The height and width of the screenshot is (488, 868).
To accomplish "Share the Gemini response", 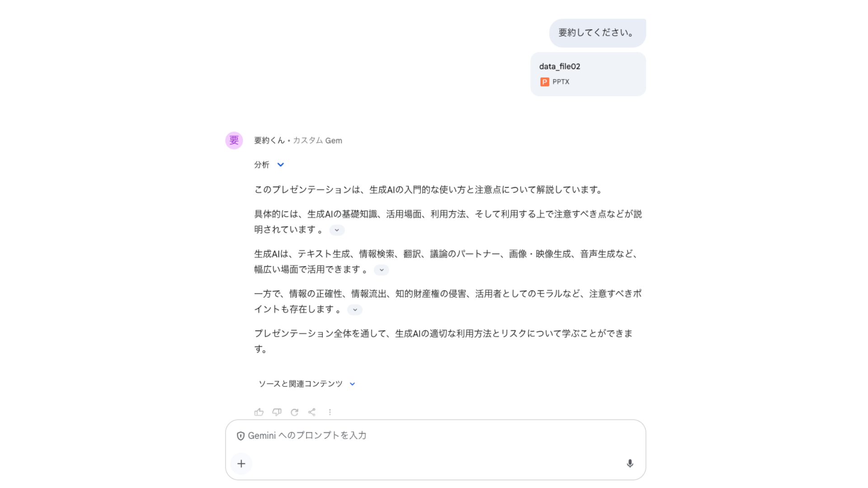I will (312, 412).
